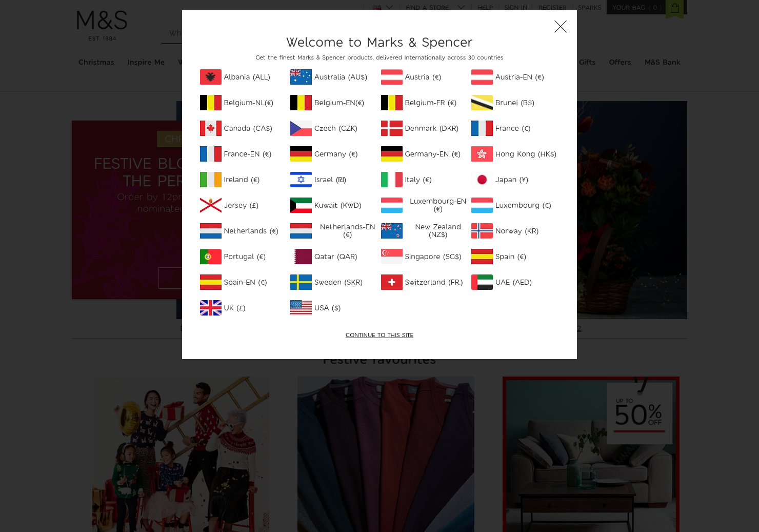Click the Hong Kong flag icon
Screen dimensions: 759x532
(482, 154)
